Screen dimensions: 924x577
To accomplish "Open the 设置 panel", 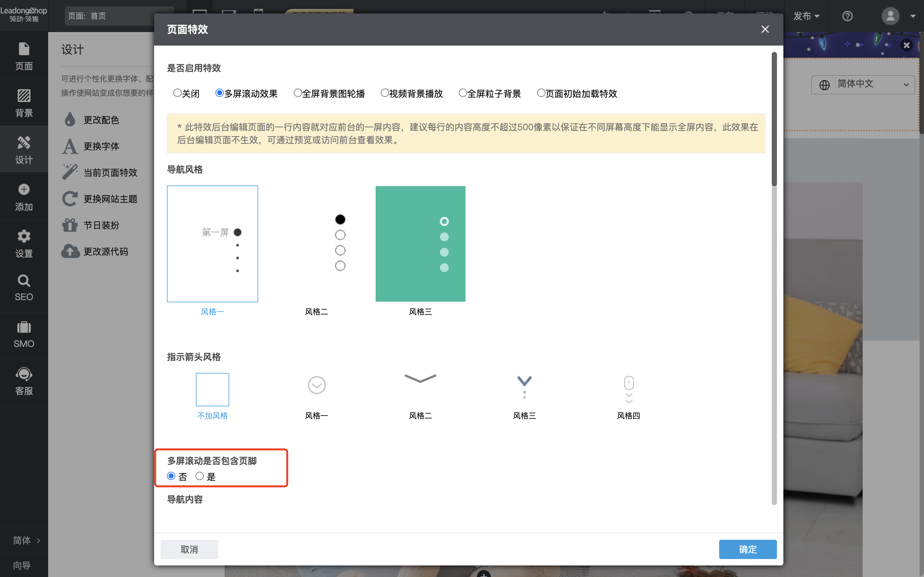I will point(24,243).
